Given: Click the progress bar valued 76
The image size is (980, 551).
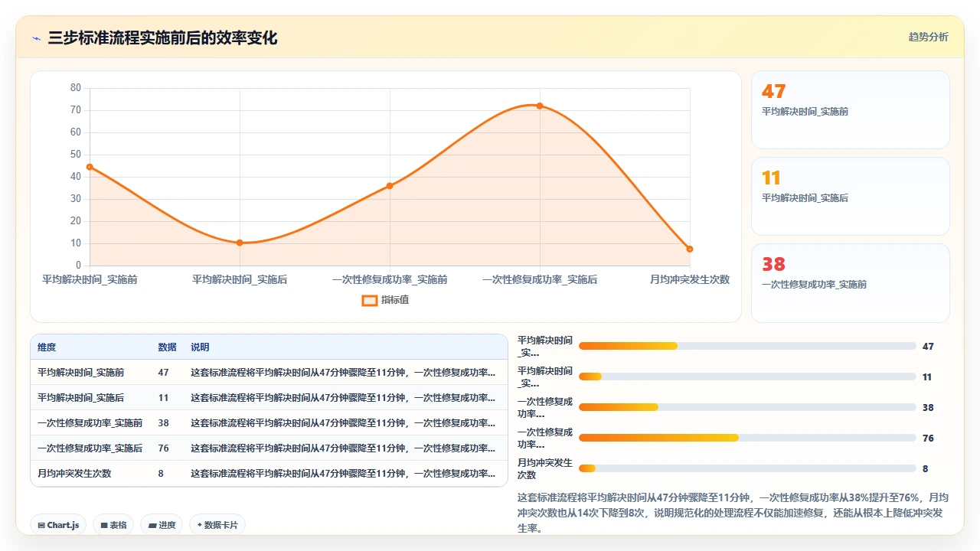Looking at the screenshot, I should [747, 438].
